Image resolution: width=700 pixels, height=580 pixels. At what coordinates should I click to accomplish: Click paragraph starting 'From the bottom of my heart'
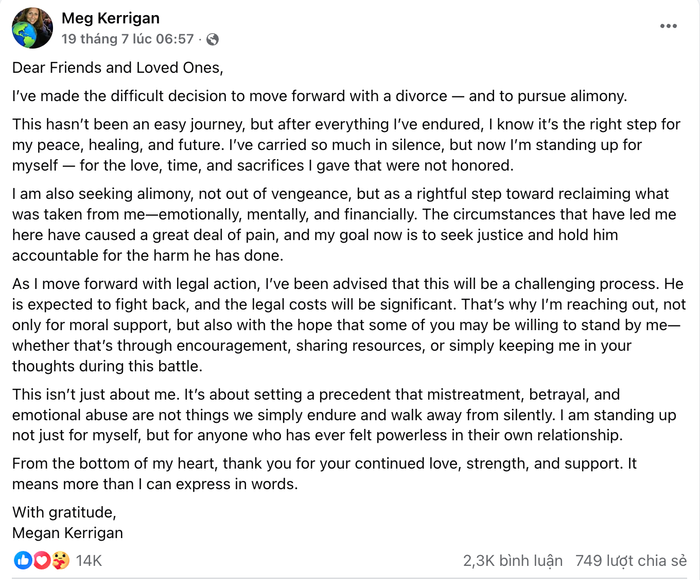(x=325, y=474)
